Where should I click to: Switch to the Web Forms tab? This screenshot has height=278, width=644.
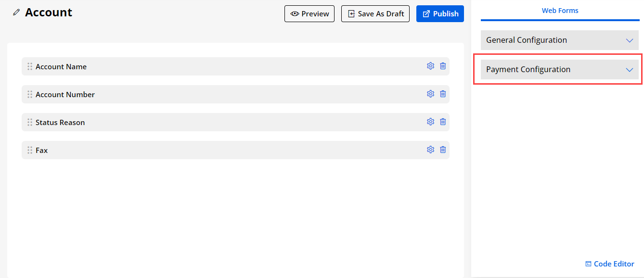(560, 11)
